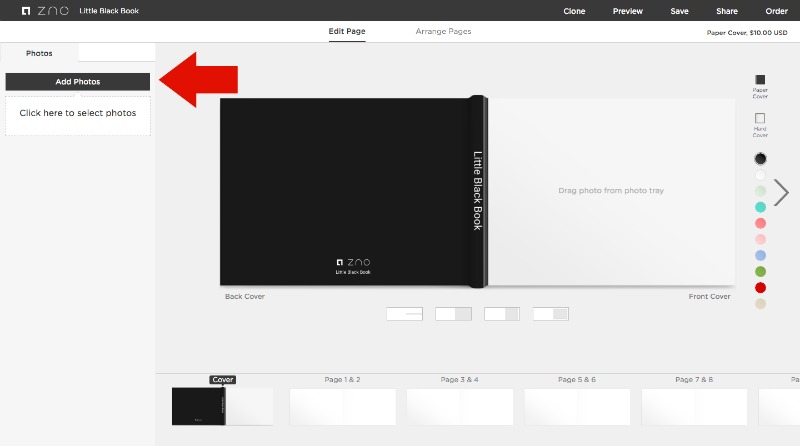Select Page 5 & 6 thumbnail
The image size is (800, 446).
[577, 407]
